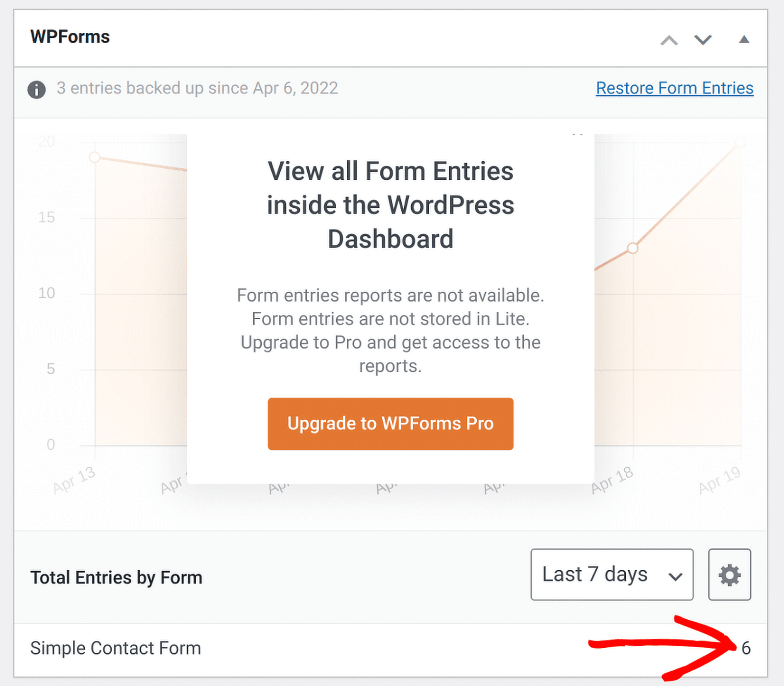The height and width of the screenshot is (686, 784).
Task: Click the Apr 13 data point on the chart
Action: tap(94, 157)
